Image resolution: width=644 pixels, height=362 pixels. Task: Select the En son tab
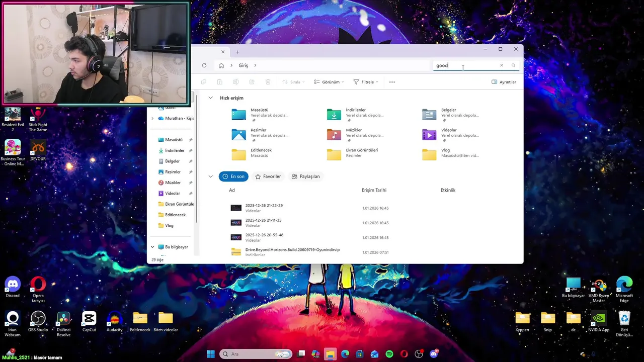(233, 176)
